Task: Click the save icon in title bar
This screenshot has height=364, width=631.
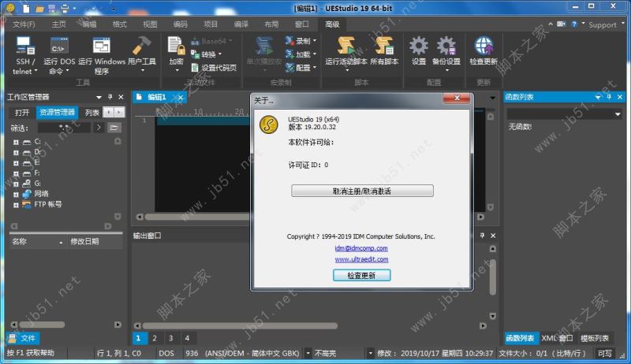Action: click(52, 9)
